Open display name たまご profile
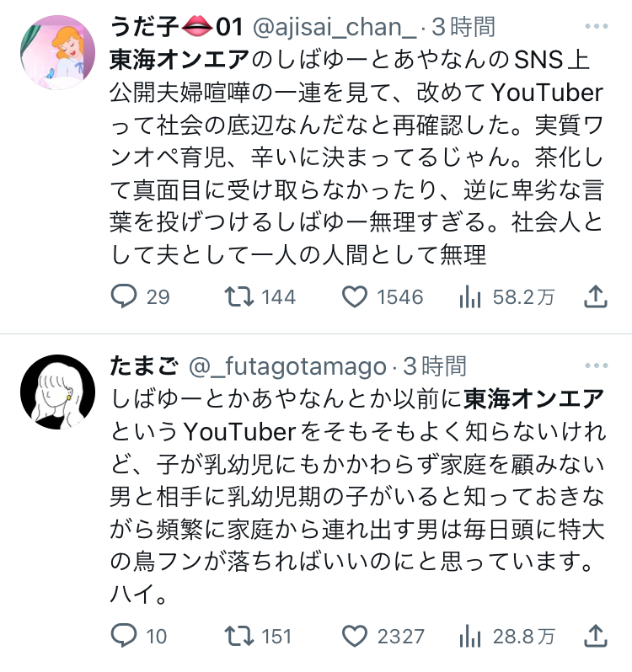The image size is (632, 672). 144,366
